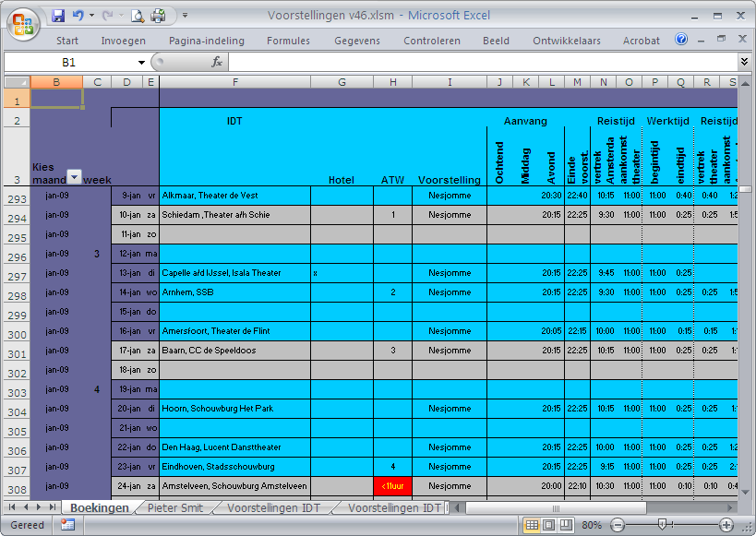Select cell 'Amstelveen, Schouwburg Amstelveen'
Viewport: 756px width, 536px height.
tap(234, 486)
